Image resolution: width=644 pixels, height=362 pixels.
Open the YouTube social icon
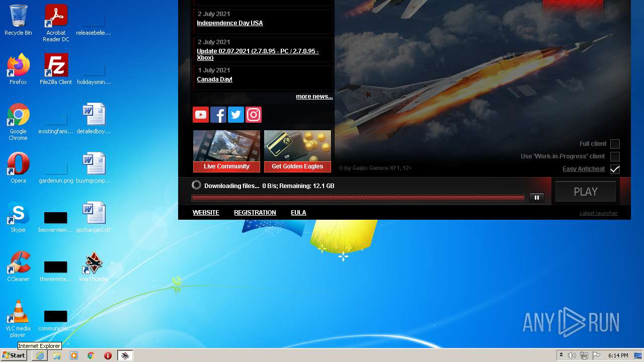click(x=201, y=115)
